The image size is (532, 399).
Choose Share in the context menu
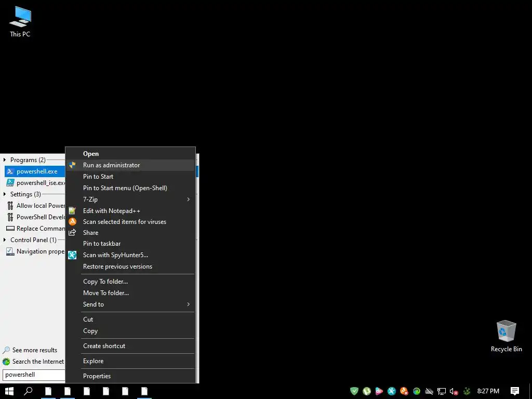(130, 232)
